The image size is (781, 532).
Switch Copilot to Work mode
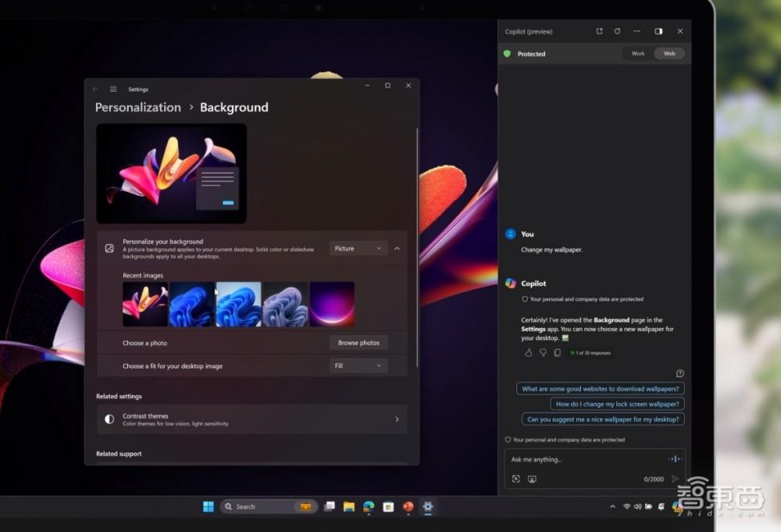[x=637, y=53]
